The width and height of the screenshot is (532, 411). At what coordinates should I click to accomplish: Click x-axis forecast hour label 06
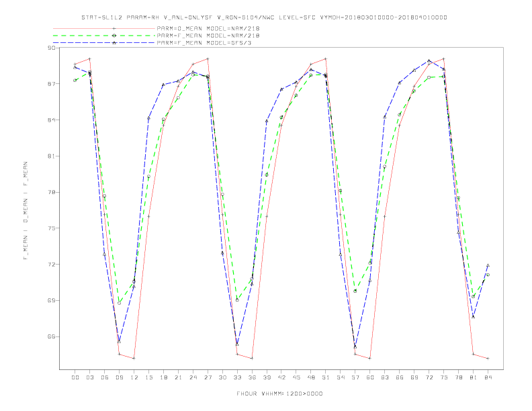coord(105,377)
